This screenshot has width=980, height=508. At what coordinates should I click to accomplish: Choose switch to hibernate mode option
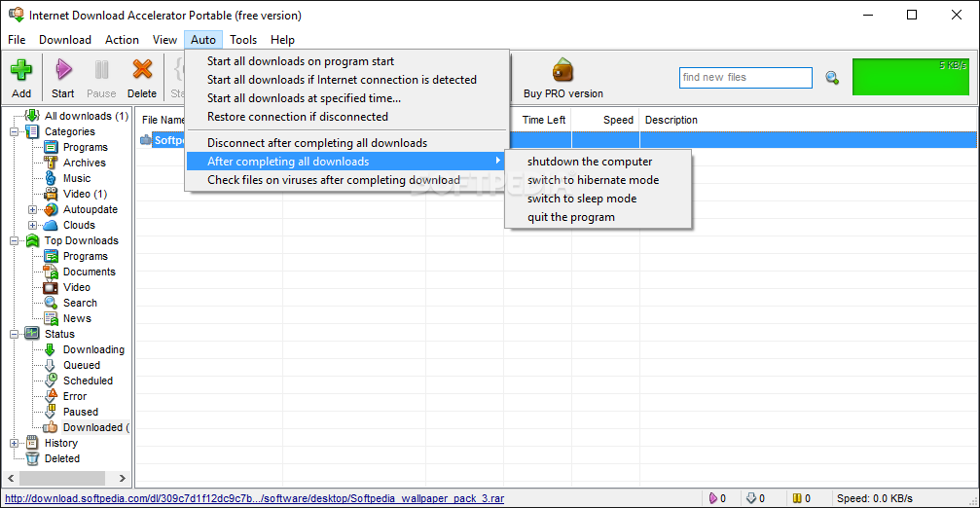[x=599, y=180]
